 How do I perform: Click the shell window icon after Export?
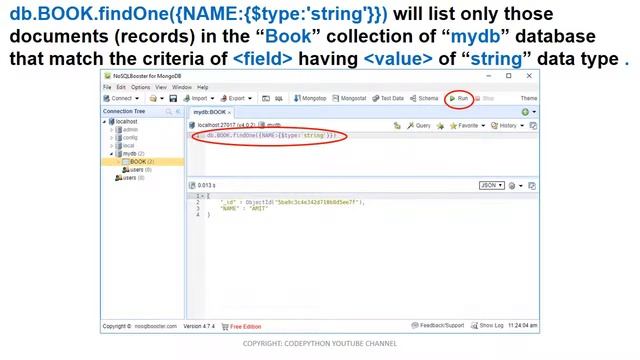pos(266,98)
